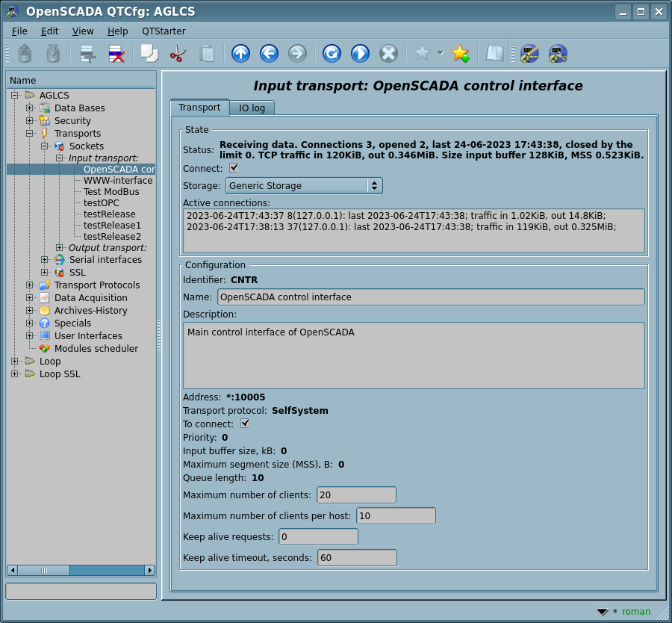Viewport: 672px width, 623px height.
Task: Select testRelease1 in the tree
Action: (x=112, y=225)
